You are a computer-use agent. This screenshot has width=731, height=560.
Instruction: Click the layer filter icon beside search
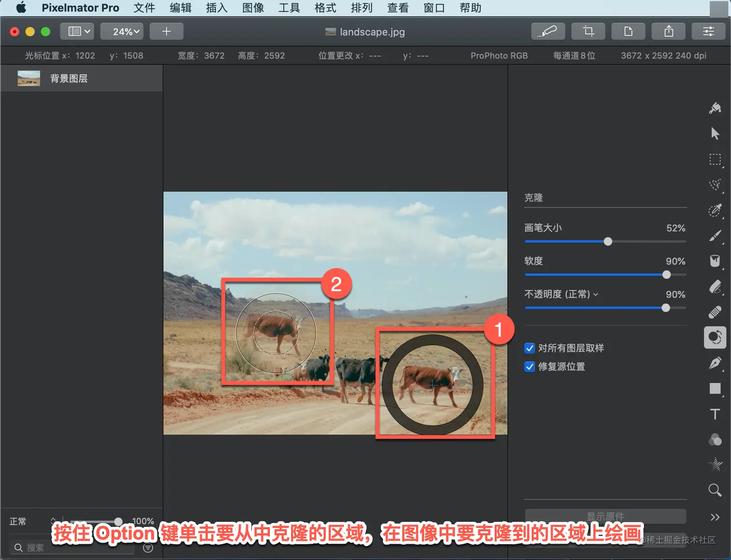coord(148,548)
